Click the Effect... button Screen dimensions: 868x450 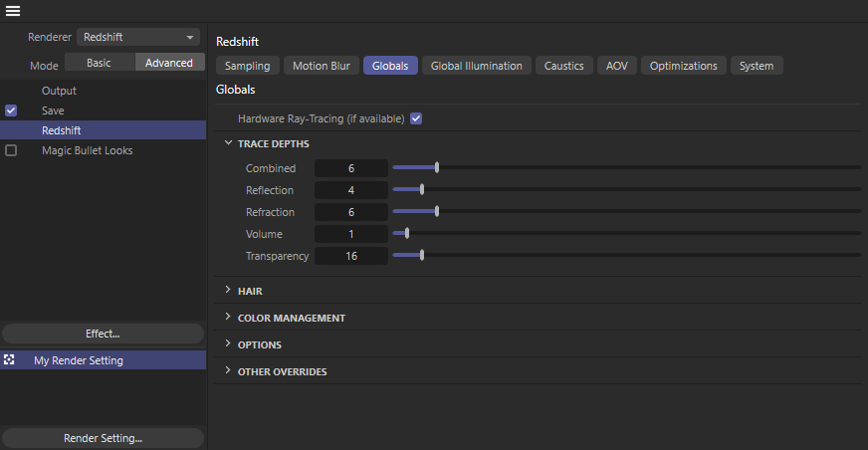coord(103,334)
